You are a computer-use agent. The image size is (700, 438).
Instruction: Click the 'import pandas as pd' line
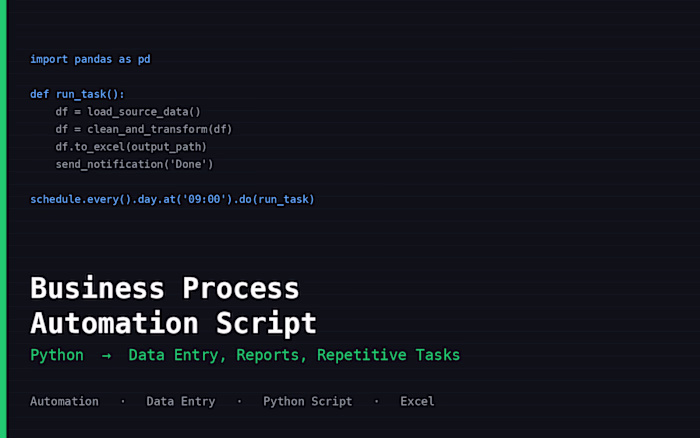[90, 59]
